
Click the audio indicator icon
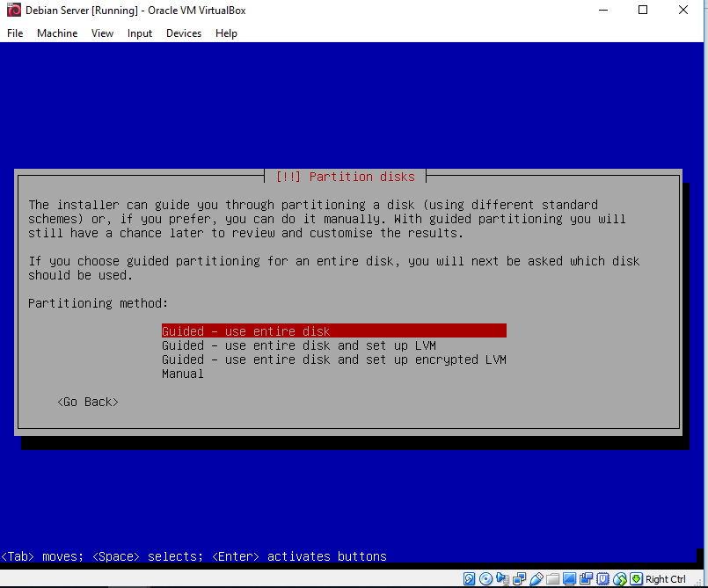(502, 579)
